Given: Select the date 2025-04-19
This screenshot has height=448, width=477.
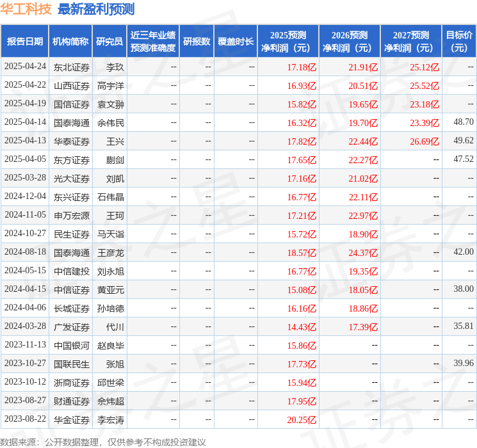Looking at the screenshot, I should tap(25, 104).
